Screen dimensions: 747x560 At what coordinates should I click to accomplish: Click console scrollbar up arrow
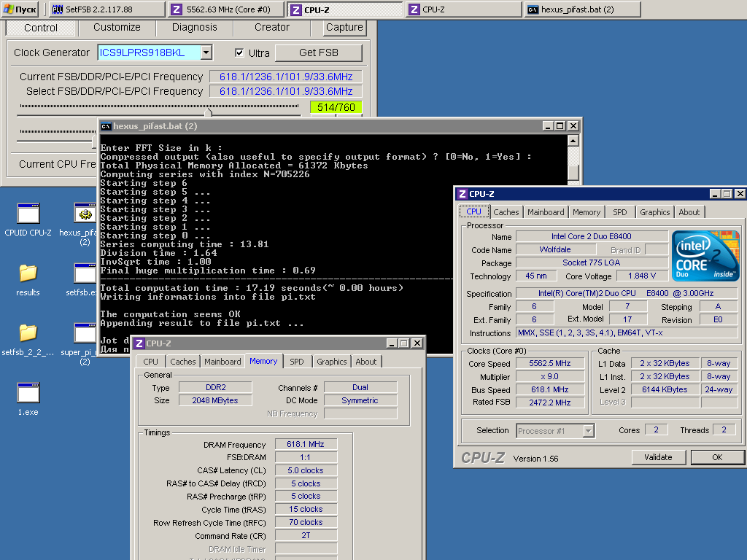pos(573,141)
